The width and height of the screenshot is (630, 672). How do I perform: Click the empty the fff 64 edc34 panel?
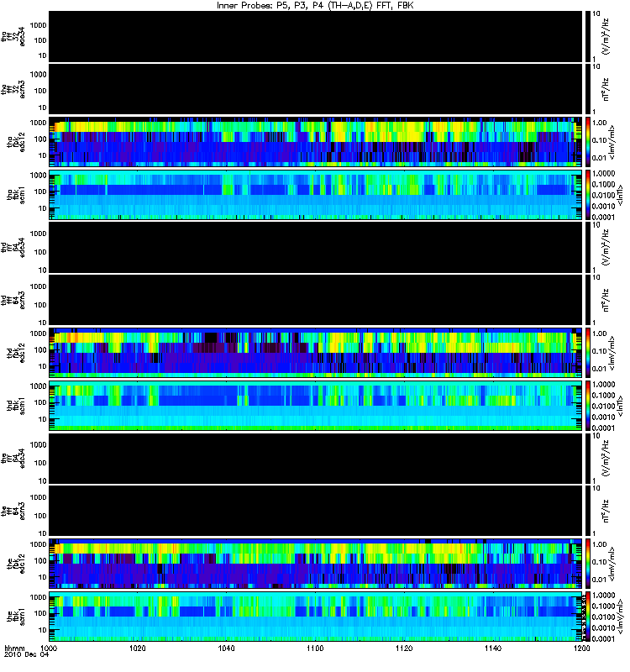[316, 458]
